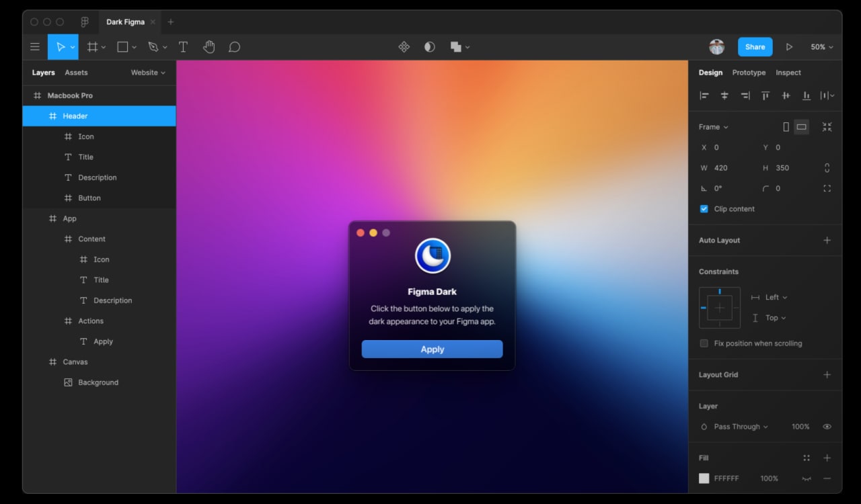
Task: Open the Frame type dropdown
Action: (713, 127)
